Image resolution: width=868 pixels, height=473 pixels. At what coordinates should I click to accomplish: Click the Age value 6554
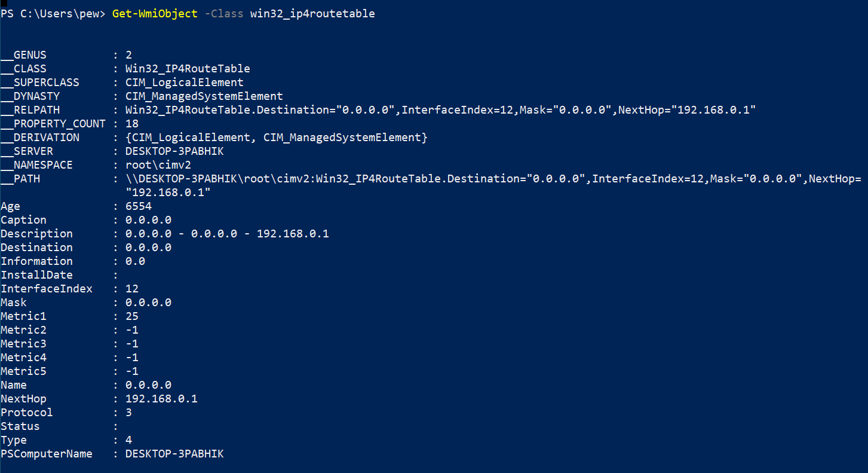139,206
